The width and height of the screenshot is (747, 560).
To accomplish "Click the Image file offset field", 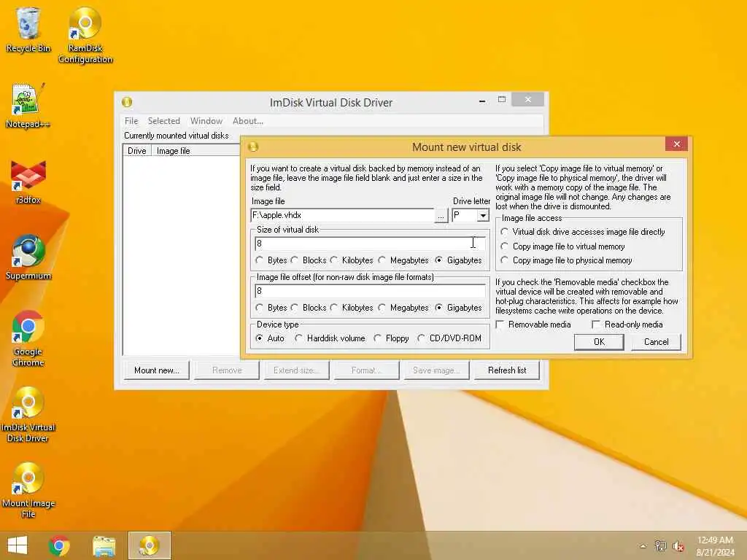I will (370, 291).
